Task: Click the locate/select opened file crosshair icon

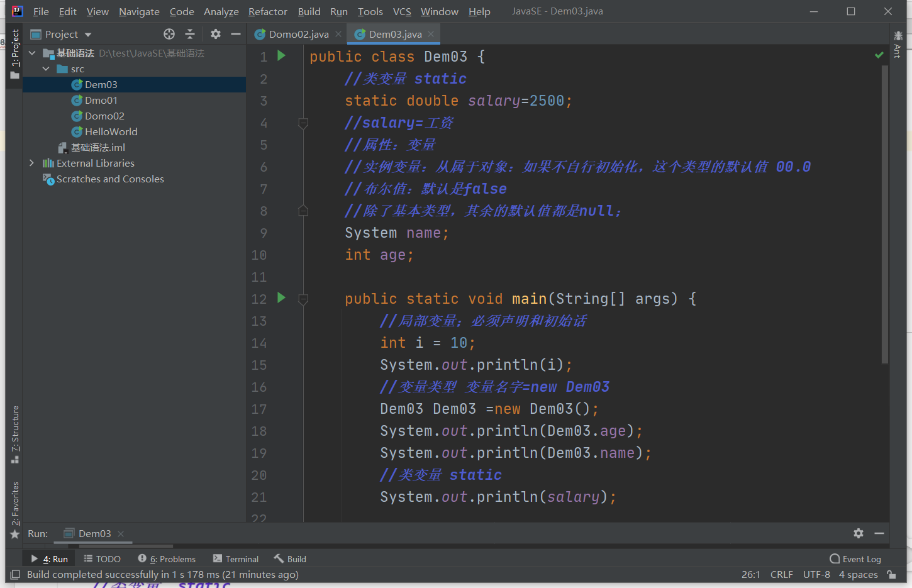Action: (x=169, y=34)
